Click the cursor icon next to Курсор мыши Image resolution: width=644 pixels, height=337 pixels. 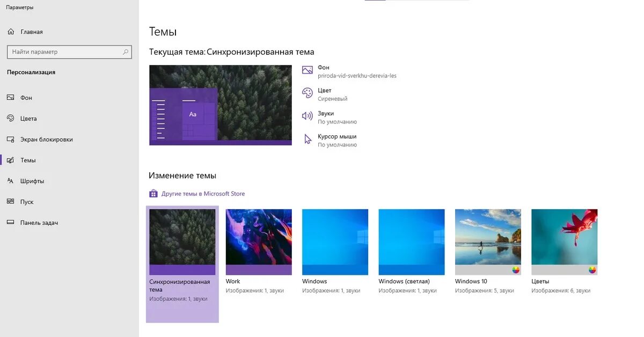coord(308,140)
